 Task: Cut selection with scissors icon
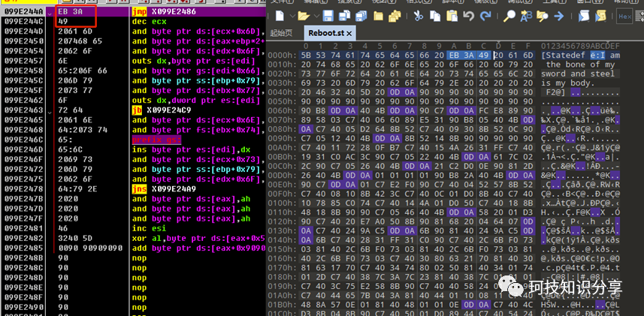click(418, 16)
